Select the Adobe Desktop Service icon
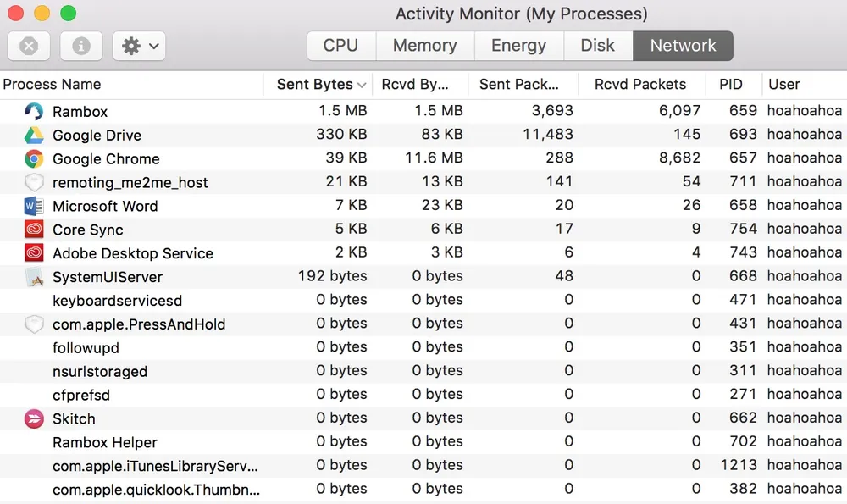This screenshot has width=847, height=504. (x=34, y=252)
